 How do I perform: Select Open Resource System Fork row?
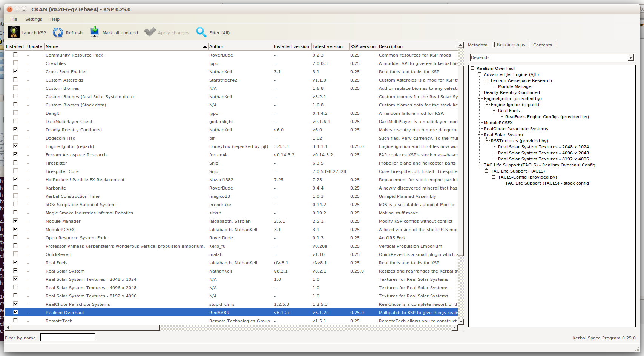[231, 238]
